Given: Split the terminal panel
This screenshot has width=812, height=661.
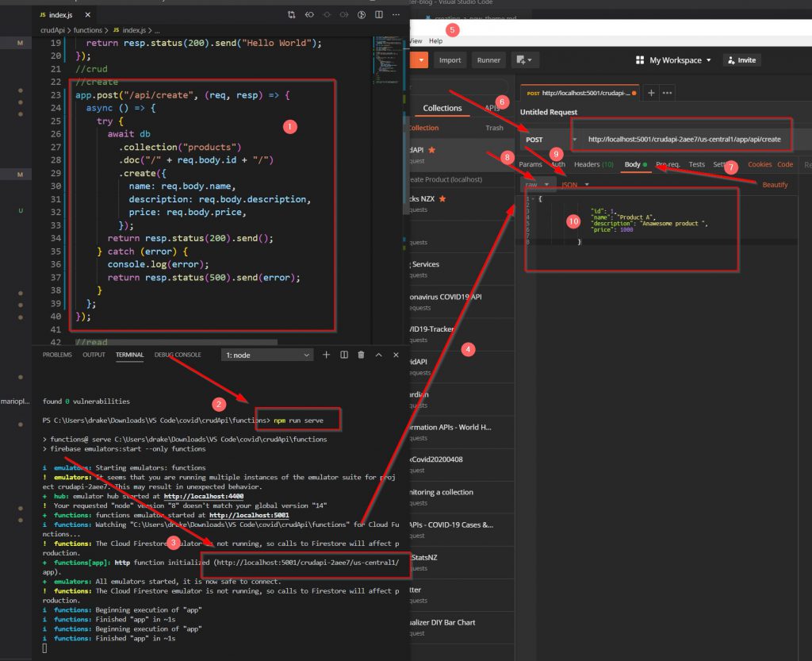Looking at the screenshot, I should point(343,355).
